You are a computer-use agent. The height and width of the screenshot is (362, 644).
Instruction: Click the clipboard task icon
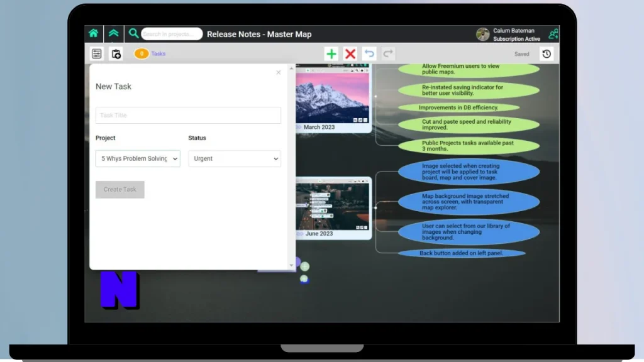click(116, 54)
